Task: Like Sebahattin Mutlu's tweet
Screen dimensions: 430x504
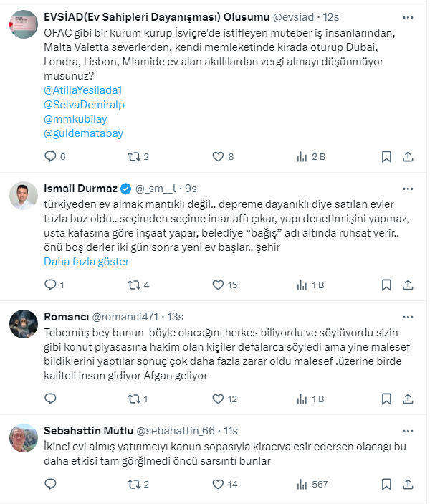Action: pyautogui.click(x=218, y=485)
